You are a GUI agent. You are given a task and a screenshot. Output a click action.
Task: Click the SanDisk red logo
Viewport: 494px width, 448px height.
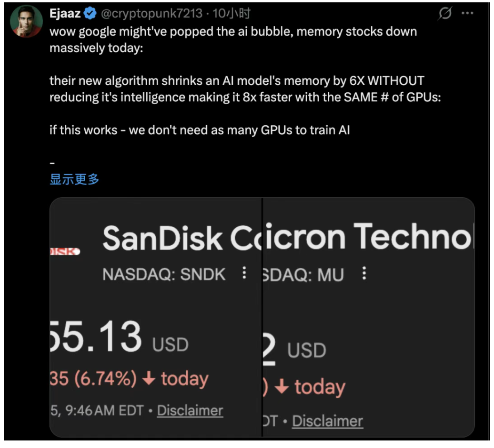tap(64, 252)
